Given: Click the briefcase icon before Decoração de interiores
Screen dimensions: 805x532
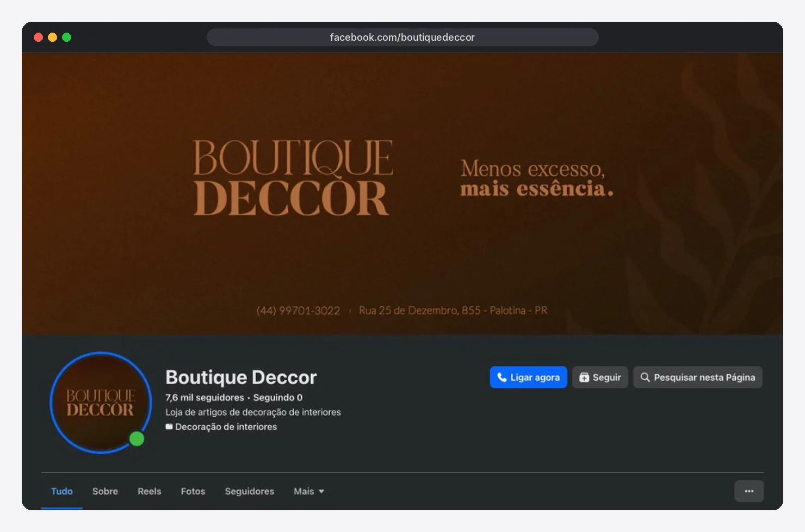Looking at the screenshot, I should (x=169, y=426).
